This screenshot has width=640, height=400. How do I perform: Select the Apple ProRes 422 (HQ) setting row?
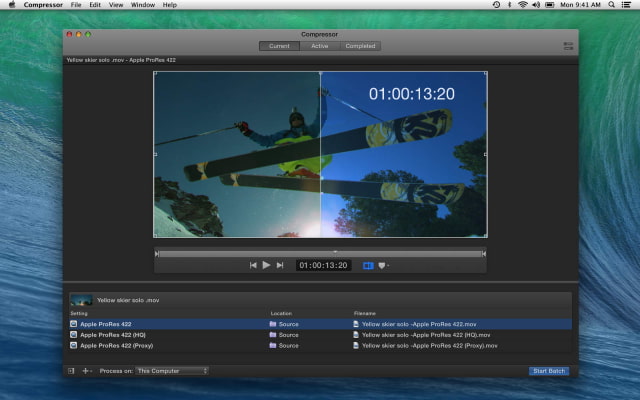[113, 335]
